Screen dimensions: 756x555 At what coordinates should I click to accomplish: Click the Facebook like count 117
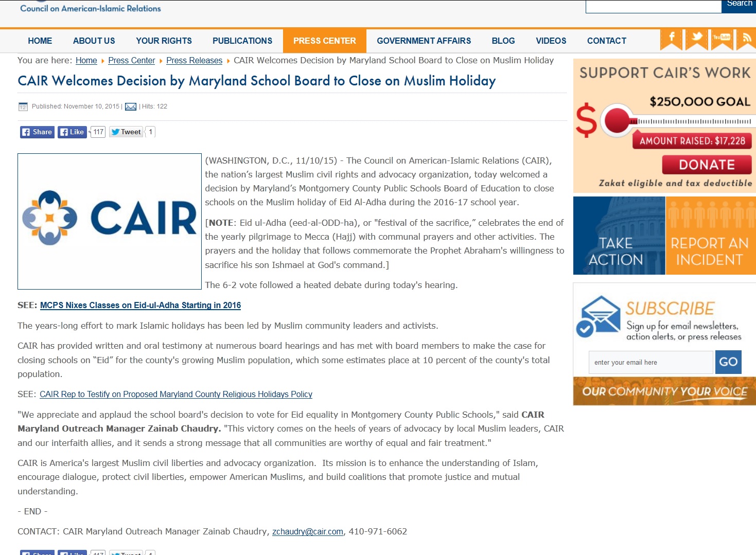[x=98, y=132]
